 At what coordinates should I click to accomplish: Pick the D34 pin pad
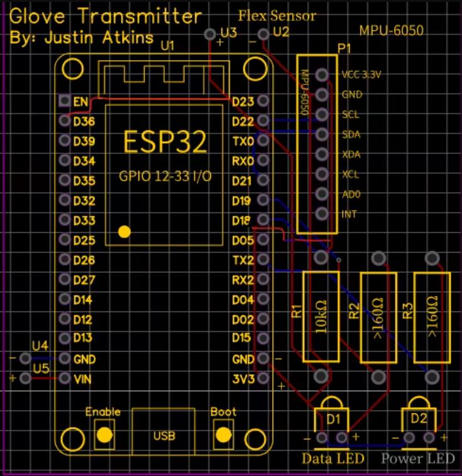[64, 160]
